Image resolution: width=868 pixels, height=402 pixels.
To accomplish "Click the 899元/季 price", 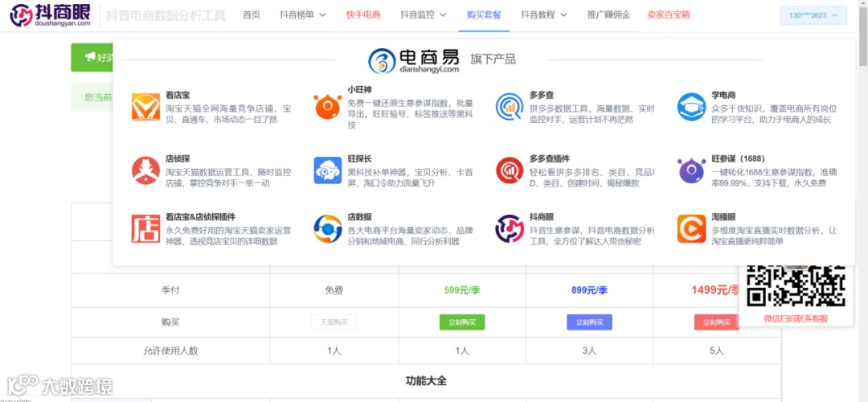I will click(590, 290).
